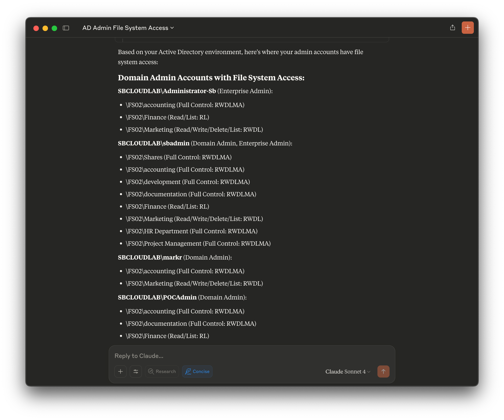Start a new chat with plus button
This screenshot has width=504, height=420.
(x=467, y=28)
